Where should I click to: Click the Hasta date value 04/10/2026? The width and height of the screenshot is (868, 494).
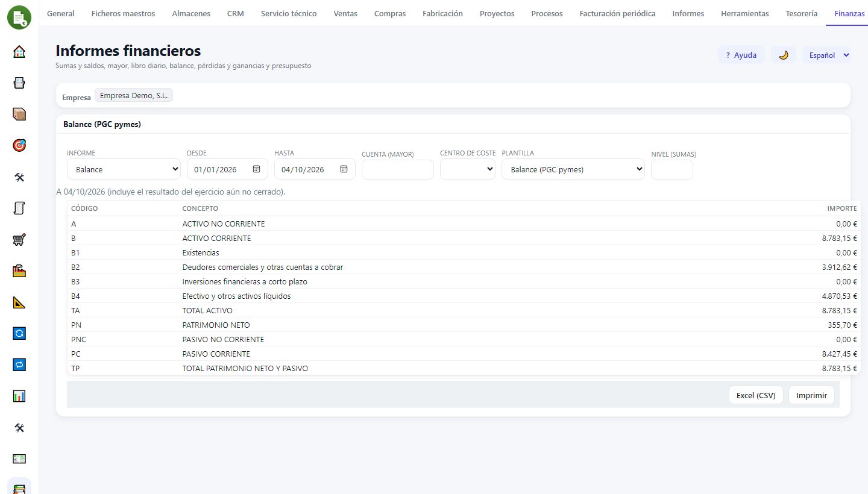(303, 169)
